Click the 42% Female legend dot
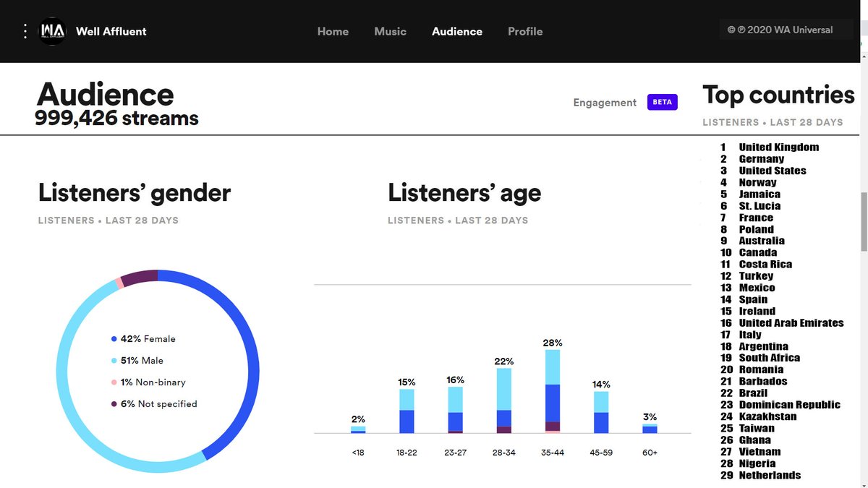Image resolution: width=868 pixels, height=488 pixels. point(114,339)
